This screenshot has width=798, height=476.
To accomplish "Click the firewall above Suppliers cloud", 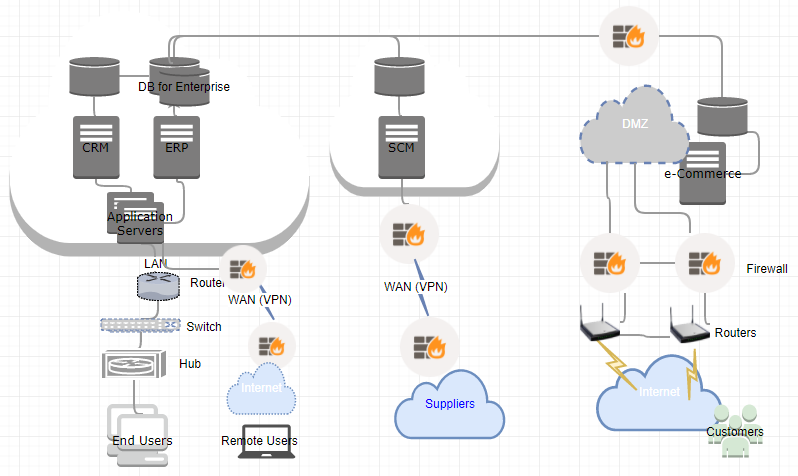I will [430, 347].
